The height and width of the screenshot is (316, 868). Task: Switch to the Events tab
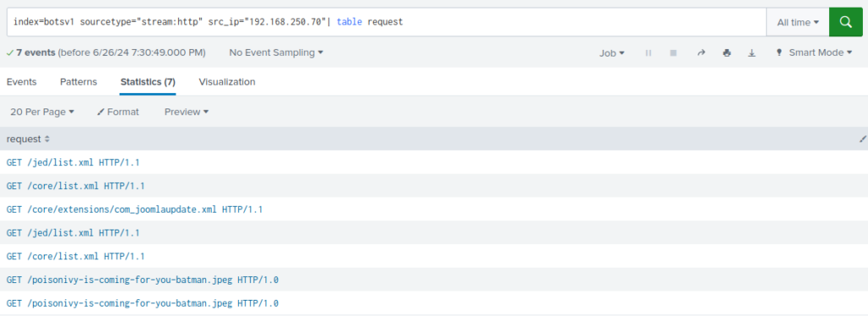(x=21, y=82)
